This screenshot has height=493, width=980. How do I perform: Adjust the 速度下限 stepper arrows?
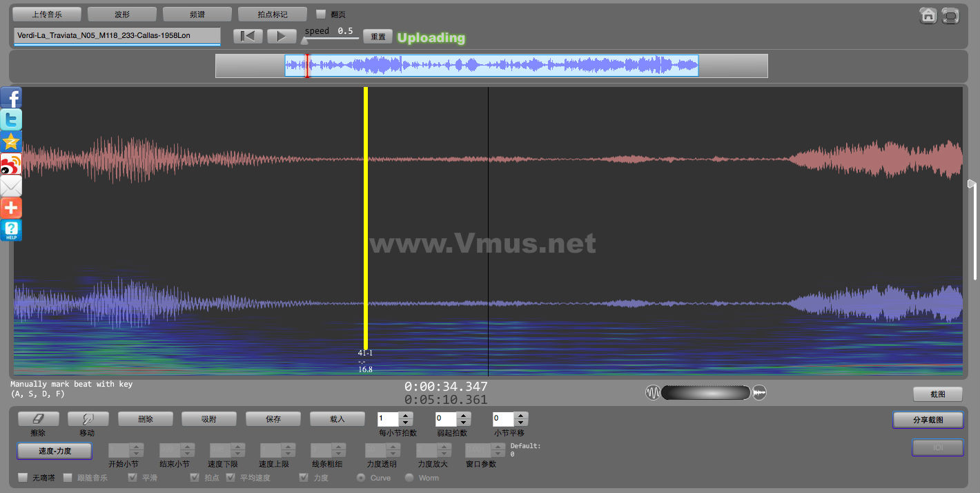tap(237, 450)
